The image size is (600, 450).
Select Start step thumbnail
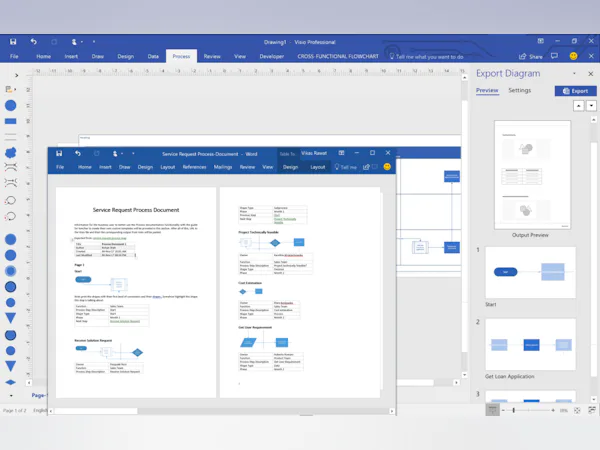tap(530, 272)
